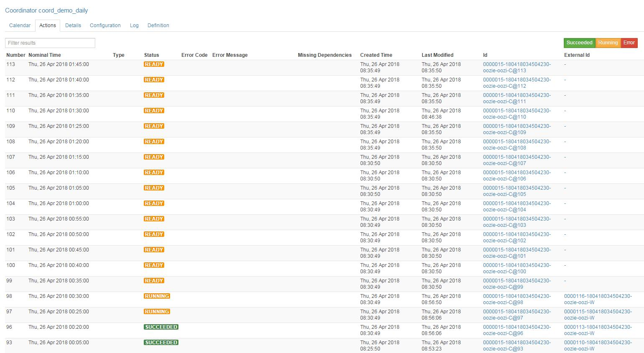The height and width of the screenshot is (353, 644).
Task: Open action Id link ending C@108
Action: pyautogui.click(x=517, y=145)
